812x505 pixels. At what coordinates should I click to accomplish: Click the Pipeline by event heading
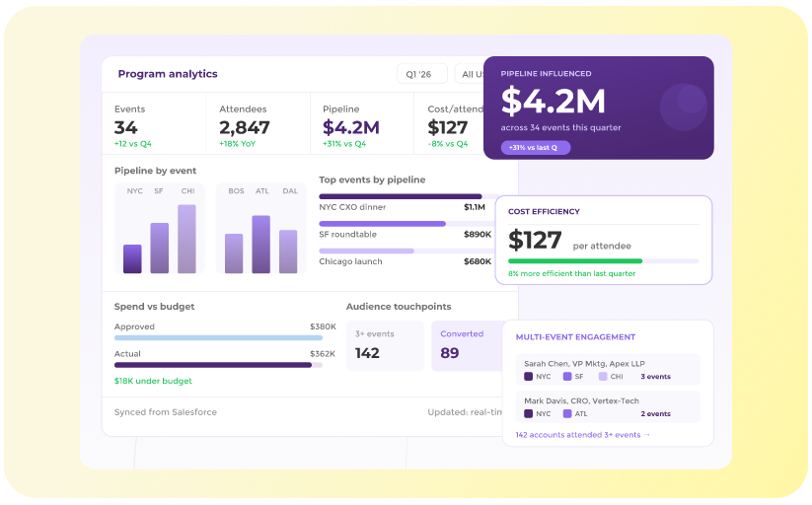[x=155, y=171]
